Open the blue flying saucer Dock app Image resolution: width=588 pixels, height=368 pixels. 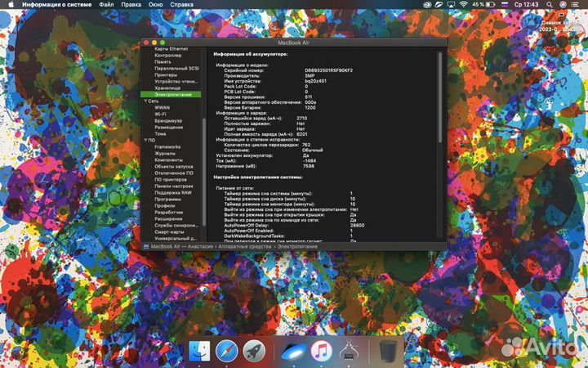294,352
